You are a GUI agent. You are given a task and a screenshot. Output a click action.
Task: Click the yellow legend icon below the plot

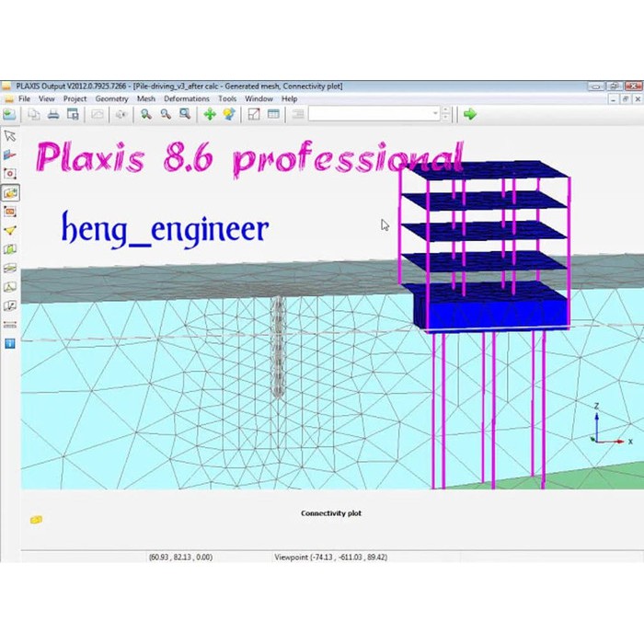point(36,520)
